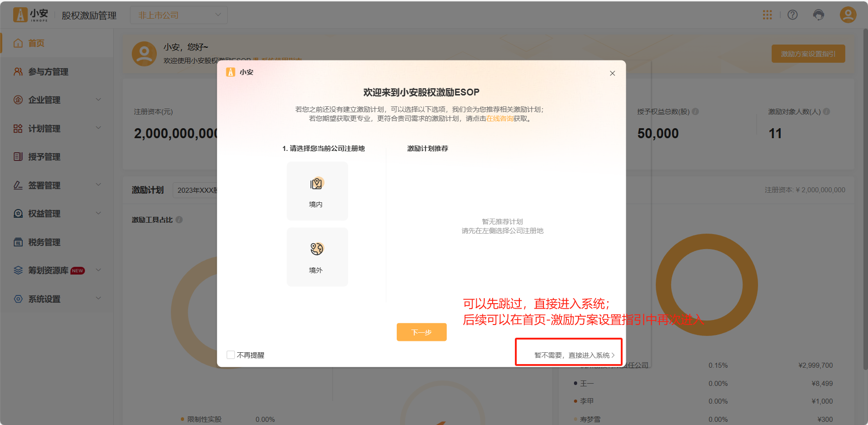Expand the 筹划资源库 chevron

pyautogui.click(x=99, y=270)
